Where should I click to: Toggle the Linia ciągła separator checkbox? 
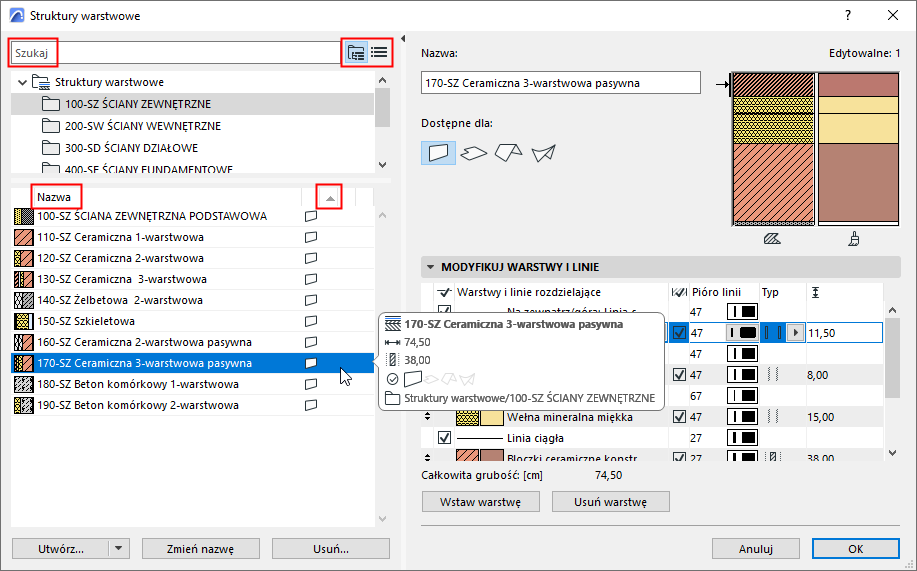tap(444, 438)
